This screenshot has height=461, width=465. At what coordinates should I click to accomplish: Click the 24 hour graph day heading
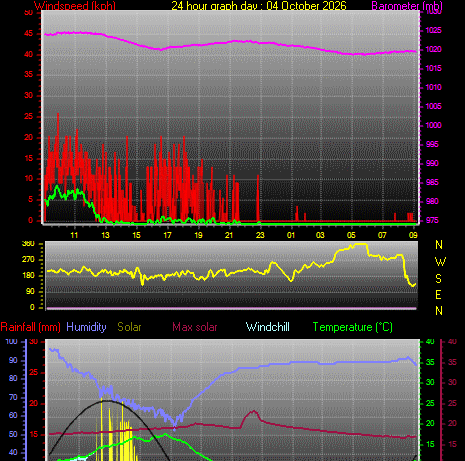click(259, 6)
